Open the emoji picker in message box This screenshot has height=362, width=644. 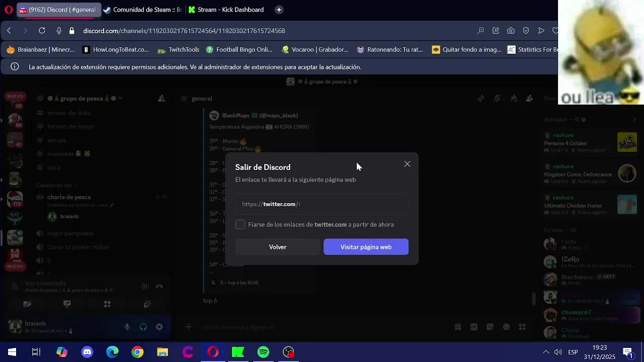(506, 327)
